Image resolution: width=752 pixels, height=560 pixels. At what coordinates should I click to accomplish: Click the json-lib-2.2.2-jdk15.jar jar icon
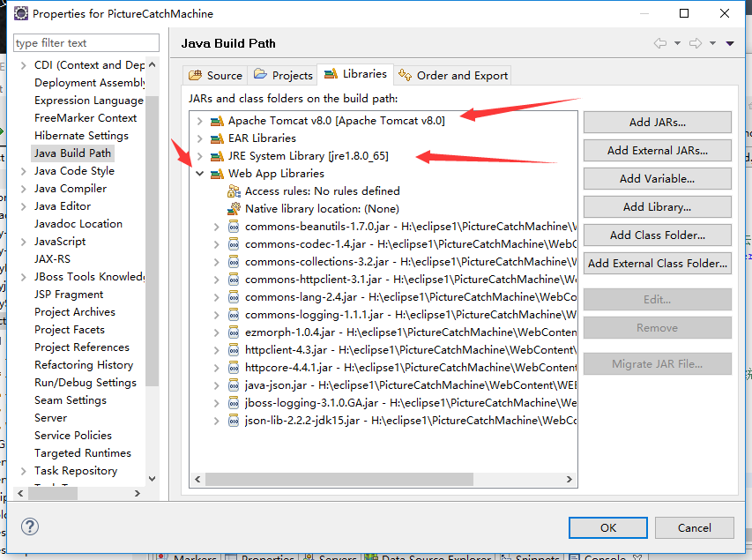click(x=234, y=421)
